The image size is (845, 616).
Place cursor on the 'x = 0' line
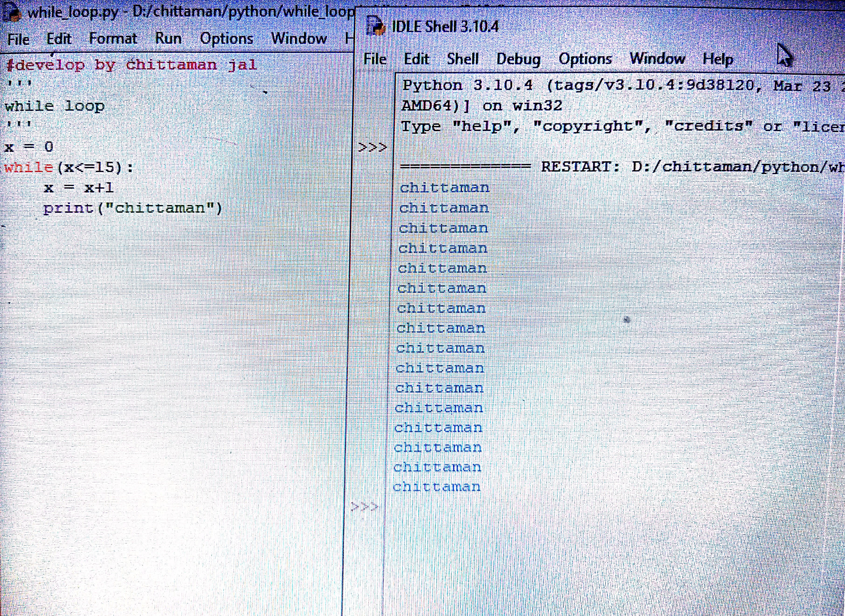coord(29,147)
